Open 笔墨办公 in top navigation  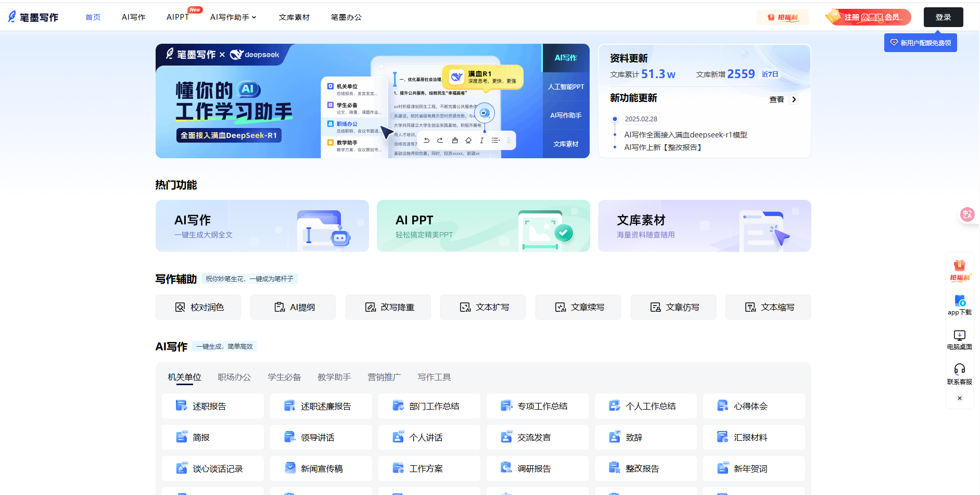[x=346, y=17]
